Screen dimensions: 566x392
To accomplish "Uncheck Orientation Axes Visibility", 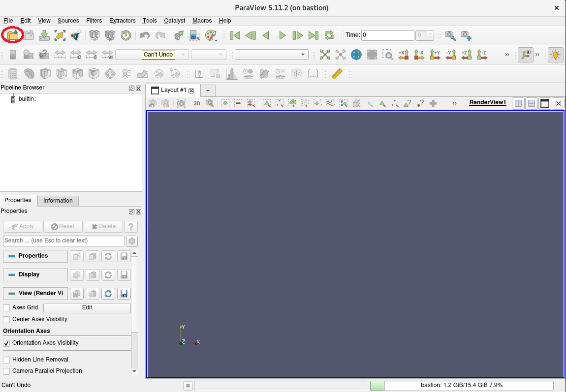I will coord(7,343).
